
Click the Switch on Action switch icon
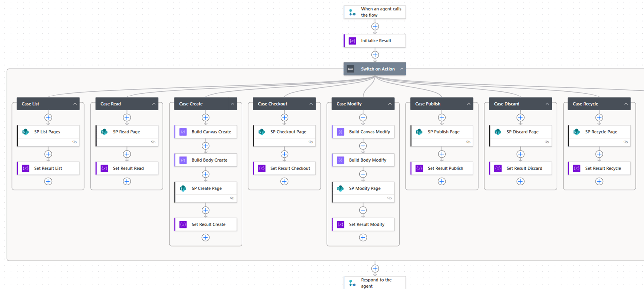click(351, 68)
